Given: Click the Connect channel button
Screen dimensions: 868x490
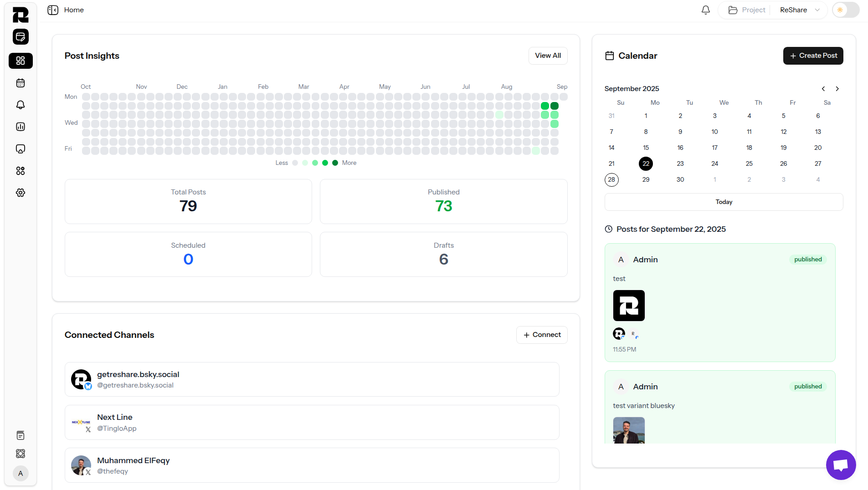Looking at the screenshot, I should pos(542,335).
